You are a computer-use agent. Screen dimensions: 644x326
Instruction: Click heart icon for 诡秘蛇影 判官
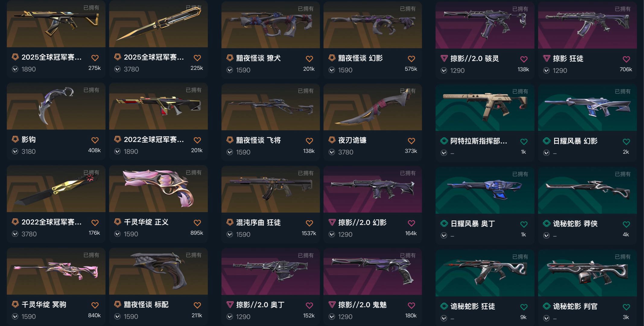pyautogui.click(x=626, y=307)
